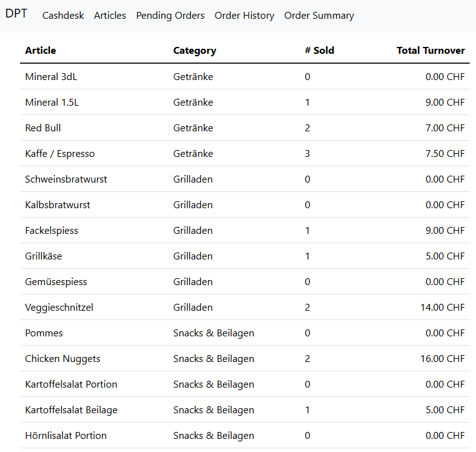Click the Hörnlisalat Portion row

coord(66,436)
